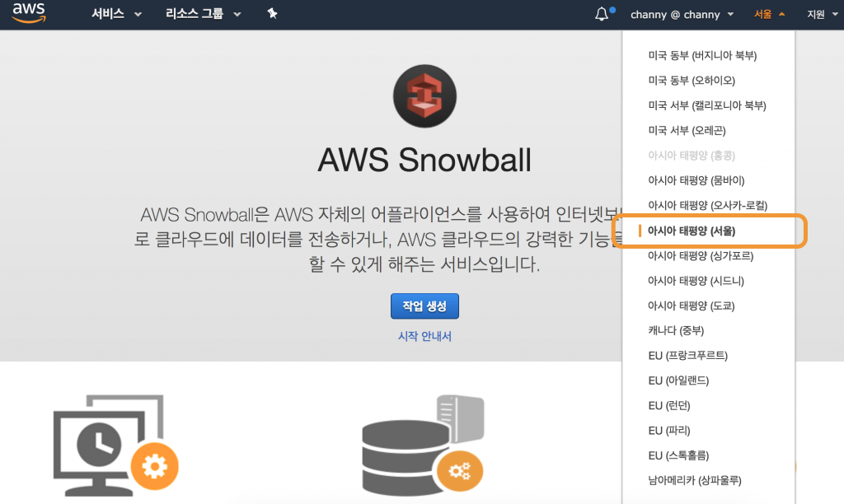The image size is (844, 504).
Task: Collapse the 서울 region selector
Action: [769, 15]
